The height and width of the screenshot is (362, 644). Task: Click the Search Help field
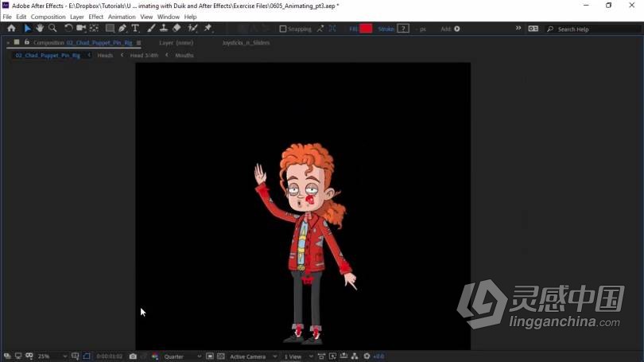pyautogui.click(x=592, y=29)
